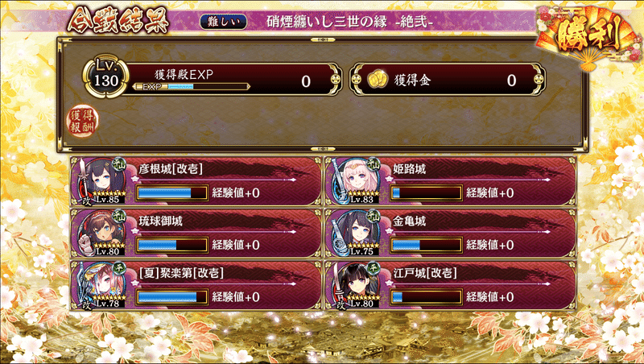Select the 金亀城 character portrait
This screenshot has height=364, width=644.
pos(354,233)
